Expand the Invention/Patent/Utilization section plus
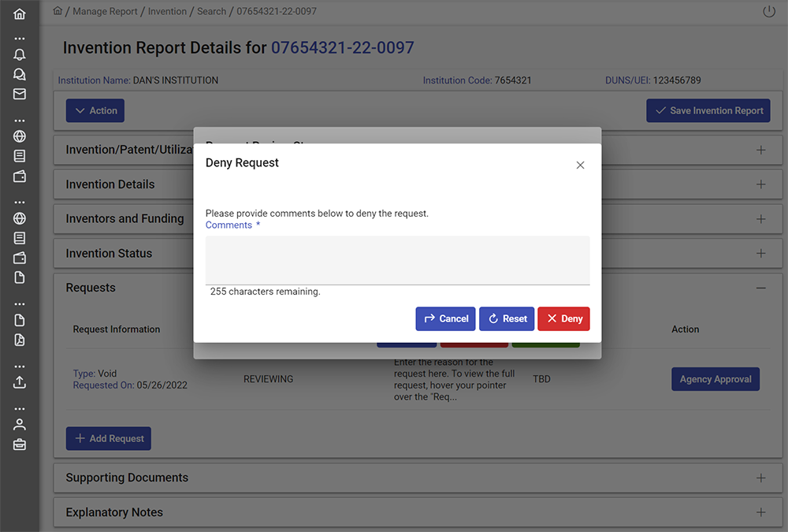788x532 pixels. point(761,150)
